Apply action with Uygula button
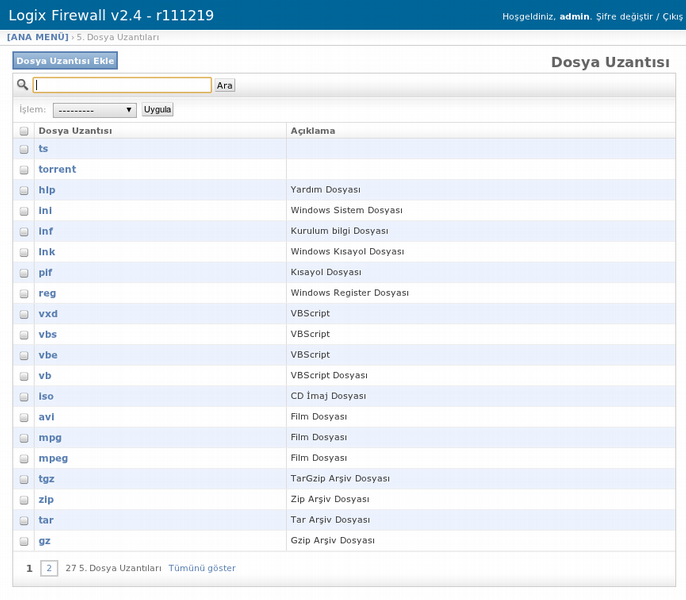This screenshot has width=686, height=600. coord(158,109)
